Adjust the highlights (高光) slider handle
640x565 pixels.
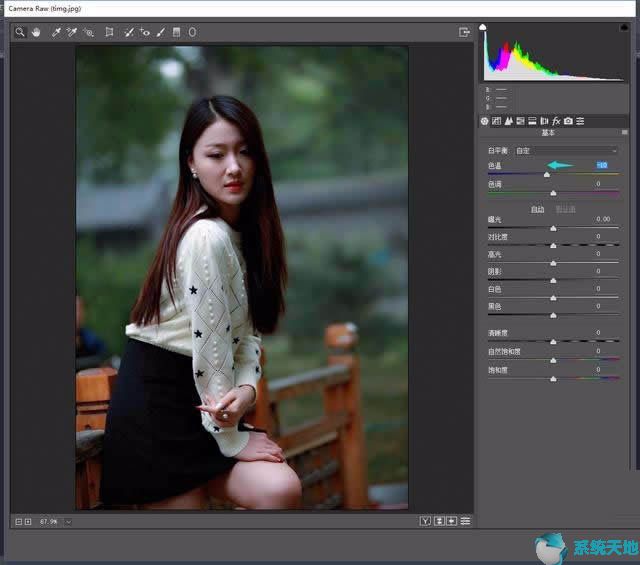tap(553, 263)
